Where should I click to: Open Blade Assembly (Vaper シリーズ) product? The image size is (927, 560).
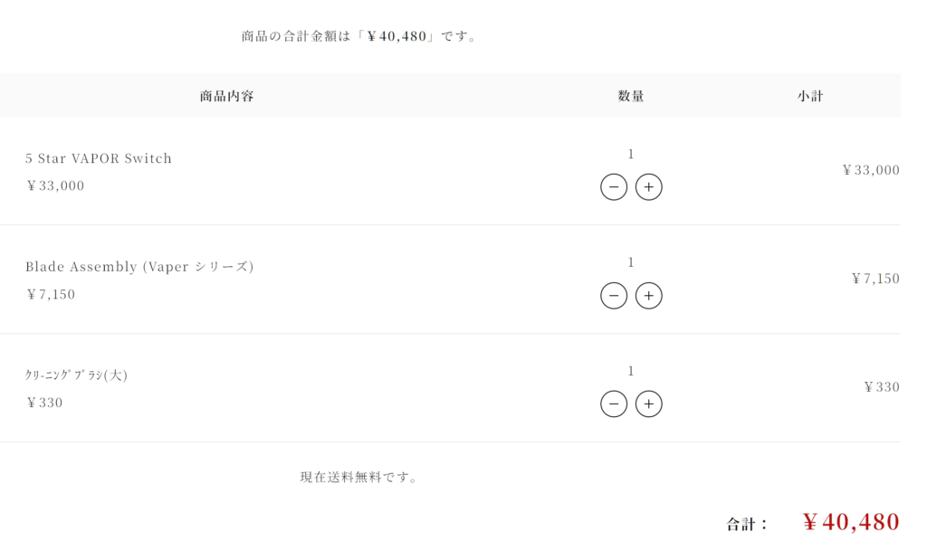(x=139, y=266)
